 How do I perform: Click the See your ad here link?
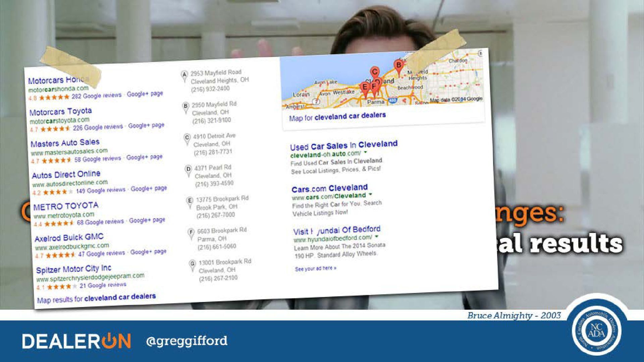coord(316,268)
